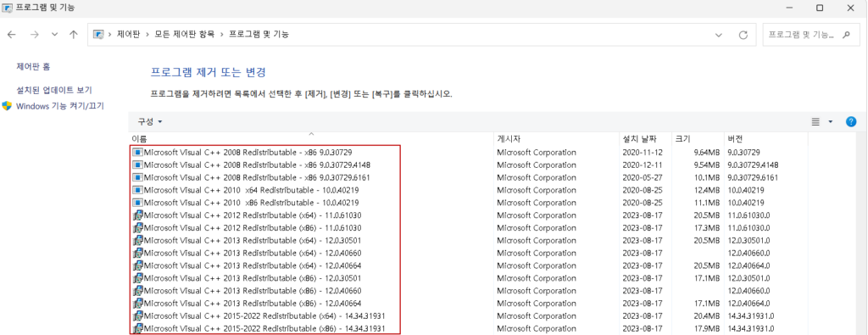Sort by the 게시자 column header

coord(555,139)
